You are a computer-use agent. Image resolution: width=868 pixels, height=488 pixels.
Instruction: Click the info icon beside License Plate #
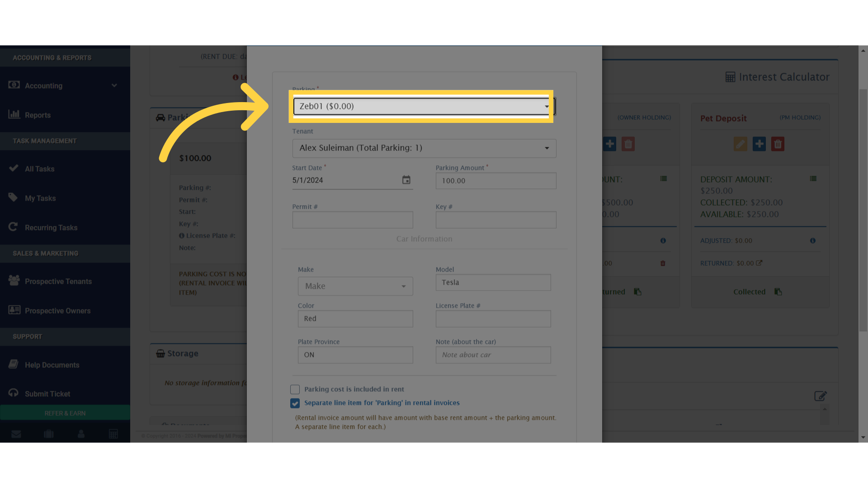point(182,235)
